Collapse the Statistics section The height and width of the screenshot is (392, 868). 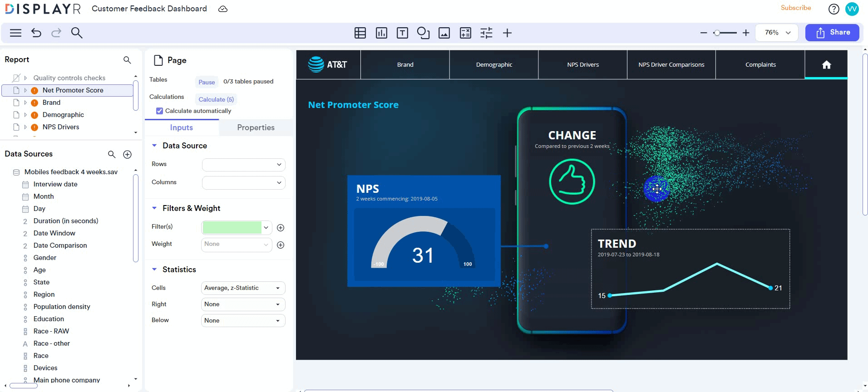click(154, 269)
